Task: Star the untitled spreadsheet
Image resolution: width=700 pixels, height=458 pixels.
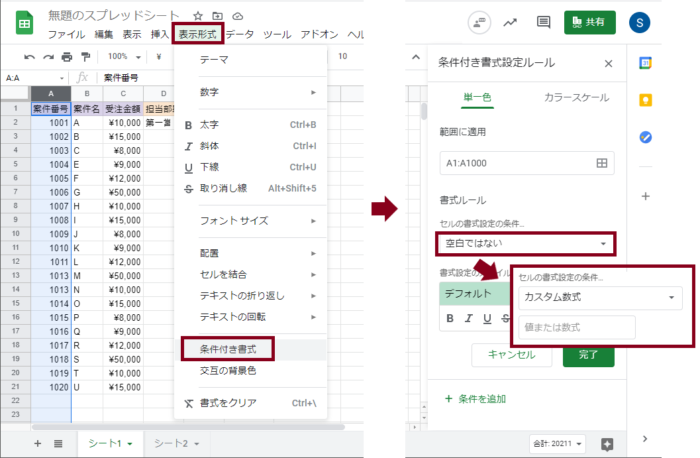Action: coord(198,17)
